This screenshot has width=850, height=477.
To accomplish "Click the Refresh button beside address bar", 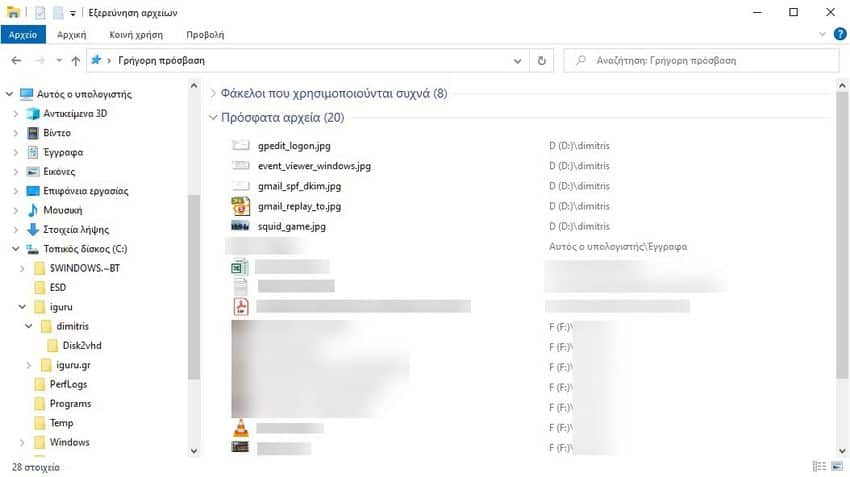I will pyautogui.click(x=542, y=61).
